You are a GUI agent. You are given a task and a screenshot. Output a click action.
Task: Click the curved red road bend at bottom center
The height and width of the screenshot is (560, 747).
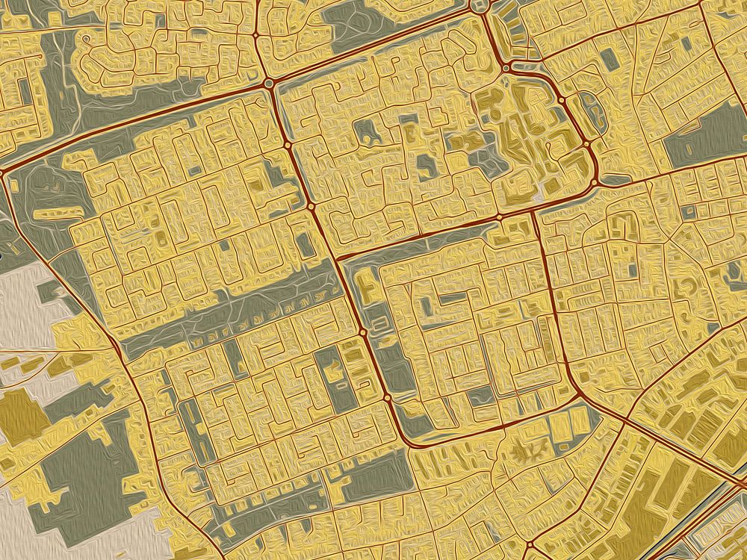418,444
